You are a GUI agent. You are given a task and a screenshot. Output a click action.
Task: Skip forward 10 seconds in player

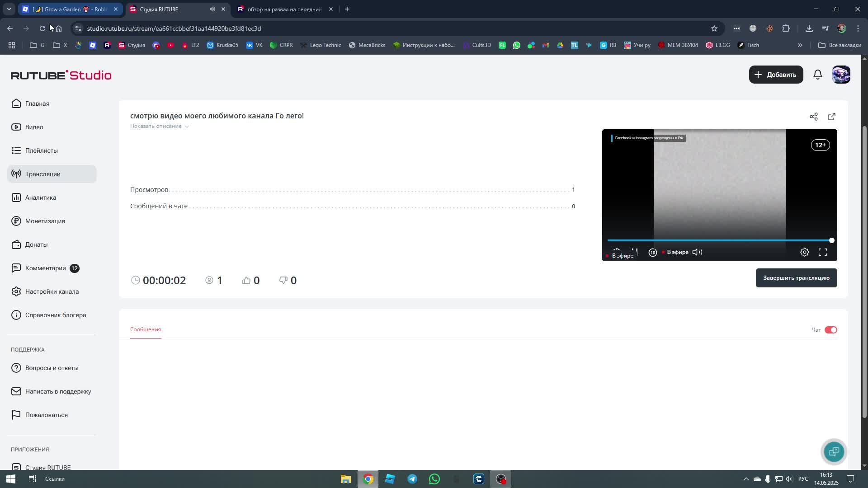652,253
